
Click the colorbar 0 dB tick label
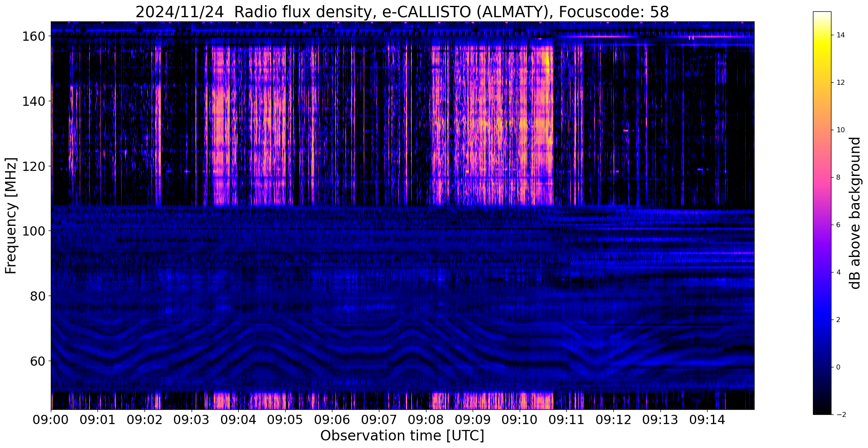(x=839, y=367)
